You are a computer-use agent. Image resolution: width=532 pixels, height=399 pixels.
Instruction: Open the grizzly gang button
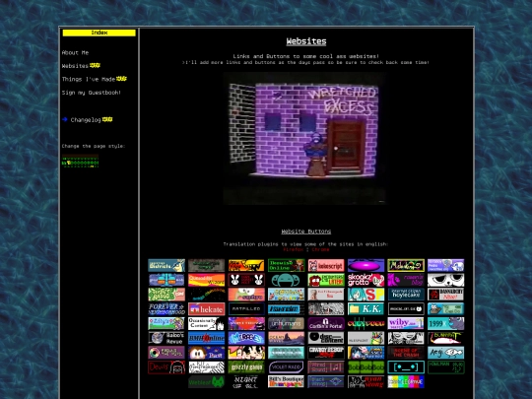coord(246,367)
